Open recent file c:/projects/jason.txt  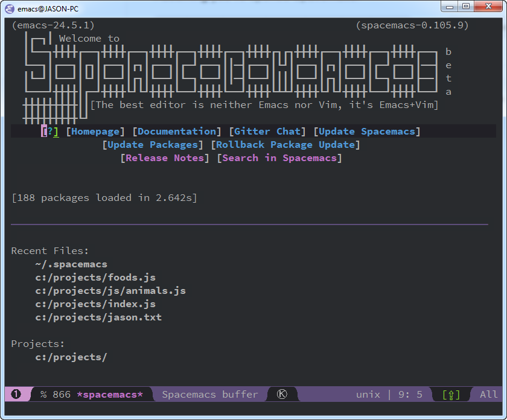[98, 317]
